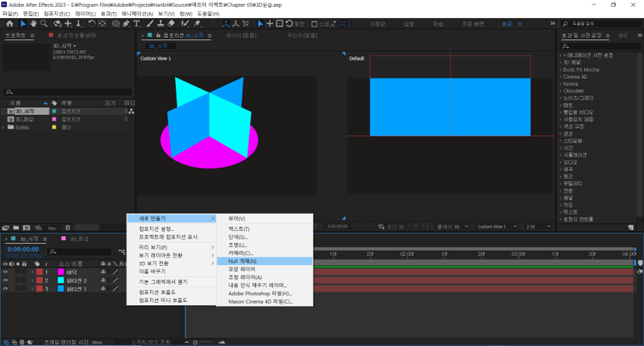Select the Pen tool
Image resolution: width=644 pixels, height=346 pixels.
pyautogui.click(x=126, y=23)
